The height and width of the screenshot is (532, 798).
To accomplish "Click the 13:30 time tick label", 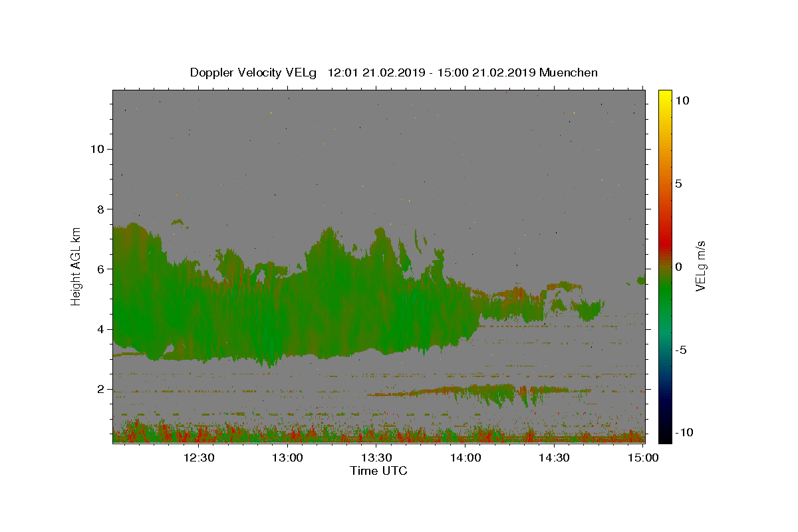I will 376,458.
